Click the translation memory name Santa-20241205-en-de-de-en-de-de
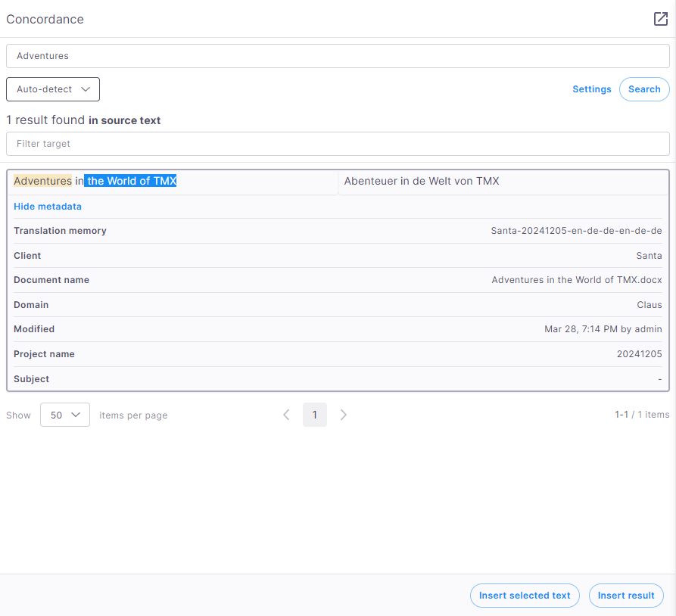Image resolution: width=676 pixels, height=616 pixels. click(576, 231)
